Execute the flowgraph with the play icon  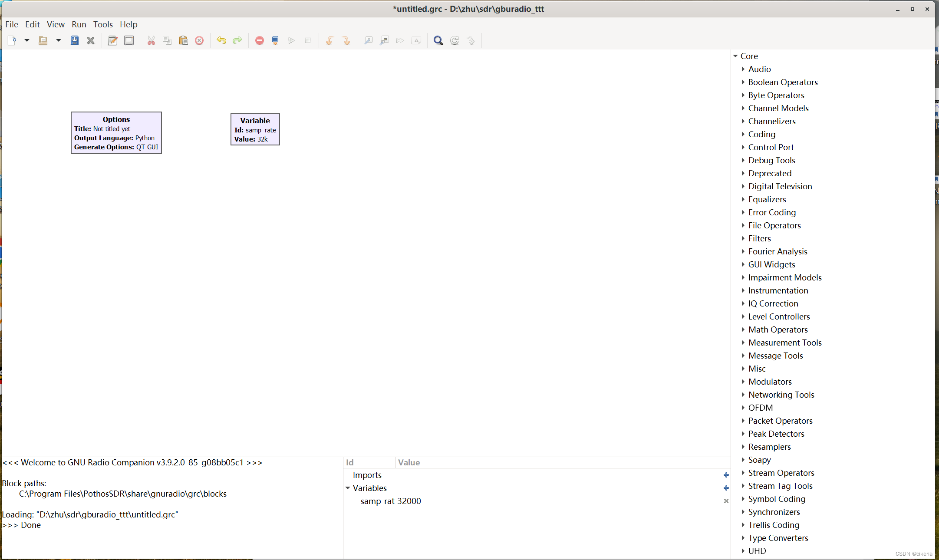click(291, 40)
